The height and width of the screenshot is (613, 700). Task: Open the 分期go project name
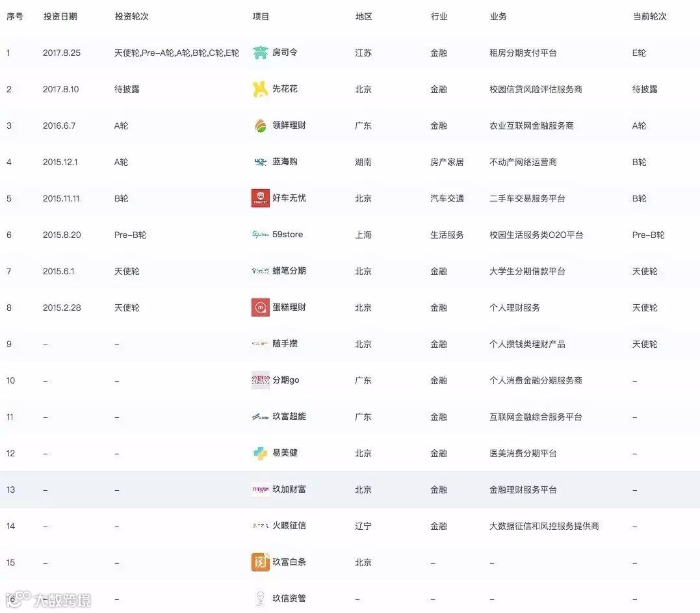click(286, 380)
